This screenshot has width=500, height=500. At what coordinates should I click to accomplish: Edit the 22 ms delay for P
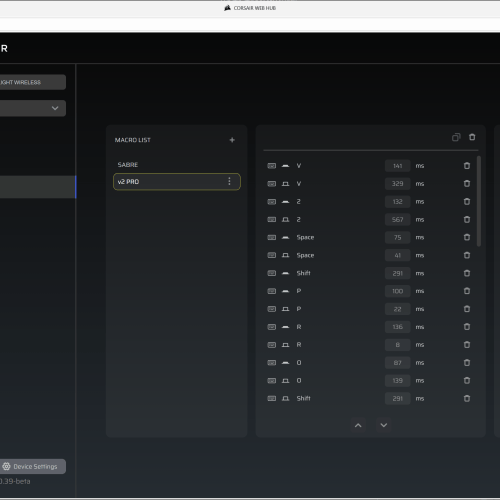pos(397,309)
